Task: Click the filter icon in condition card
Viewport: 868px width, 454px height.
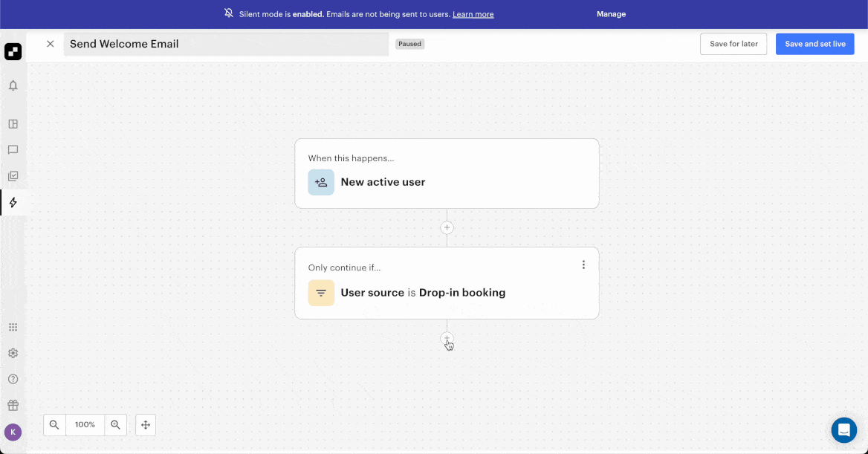Action: pyautogui.click(x=321, y=293)
